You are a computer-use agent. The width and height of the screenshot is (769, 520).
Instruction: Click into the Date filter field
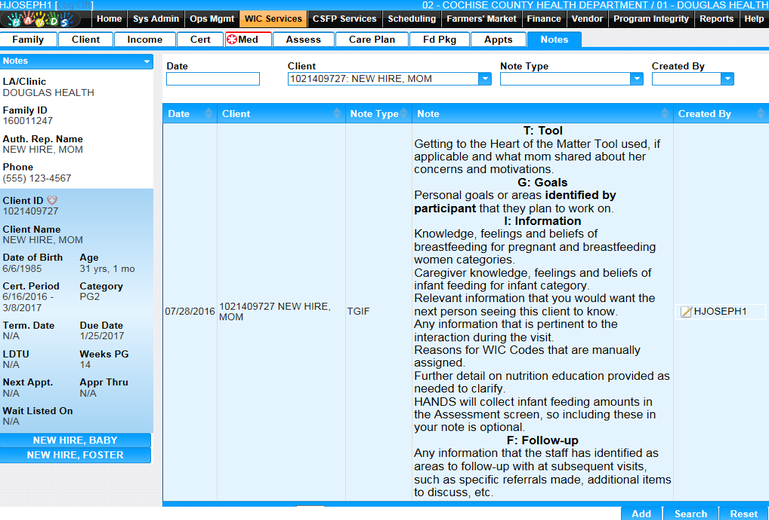pyautogui.click(x=212, y=79)
